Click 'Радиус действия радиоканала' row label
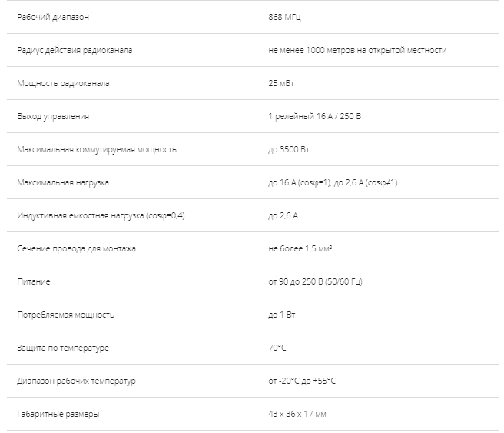 pos(75,50)
